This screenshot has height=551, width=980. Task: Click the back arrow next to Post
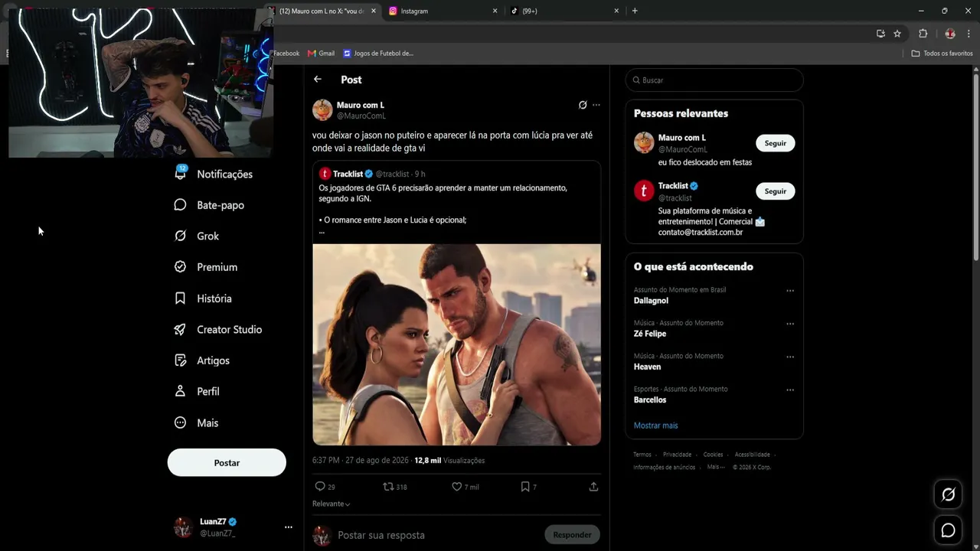click(x=318, y=80)
